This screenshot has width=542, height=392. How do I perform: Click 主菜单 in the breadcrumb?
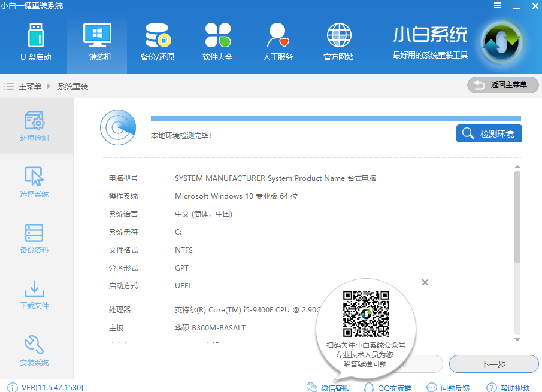pos(30,86)
